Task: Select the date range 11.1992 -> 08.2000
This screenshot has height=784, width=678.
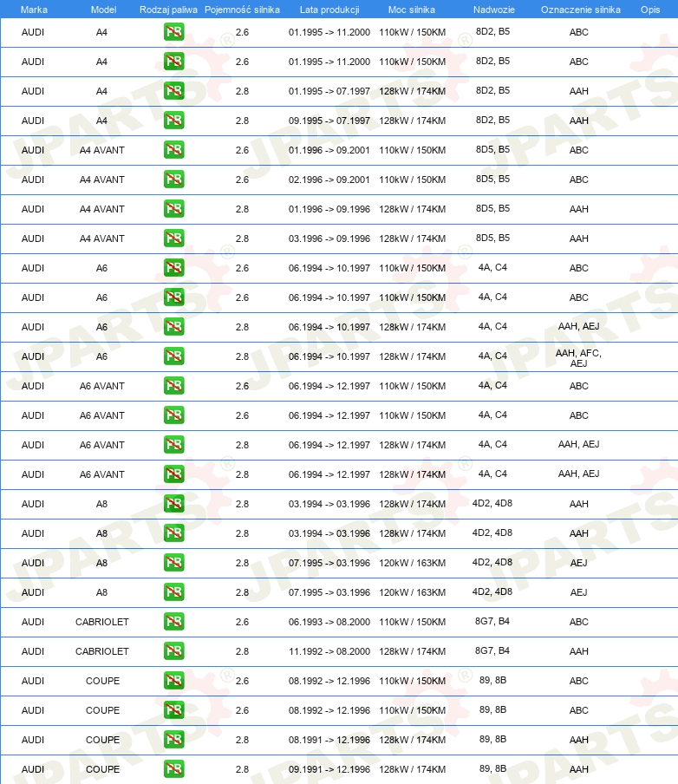Action: [329, 651]
